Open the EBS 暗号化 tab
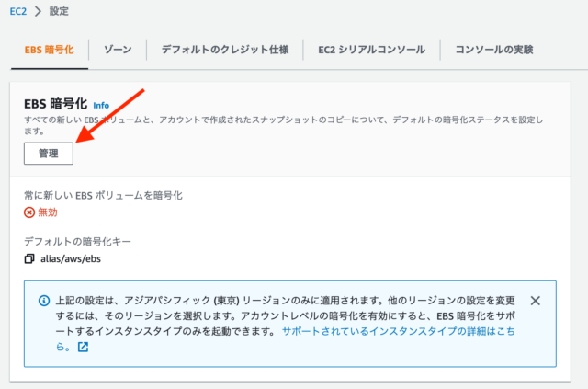Viewport: 588px width, 389px height. (x=49, y=50)
